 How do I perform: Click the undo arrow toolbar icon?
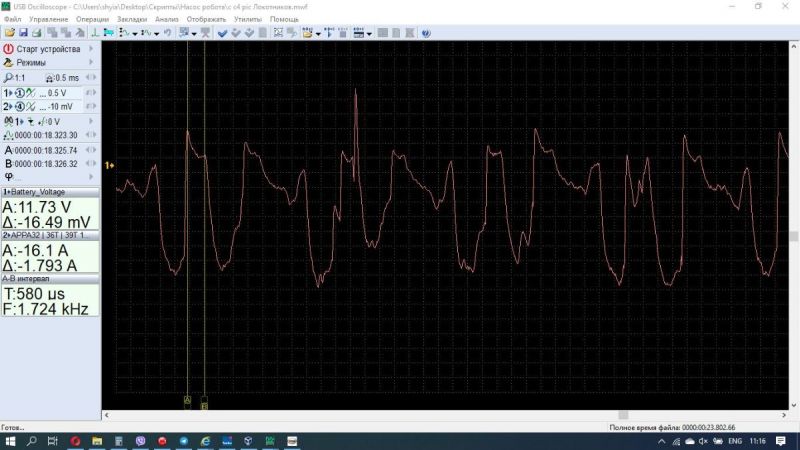(x=167, y=33)
